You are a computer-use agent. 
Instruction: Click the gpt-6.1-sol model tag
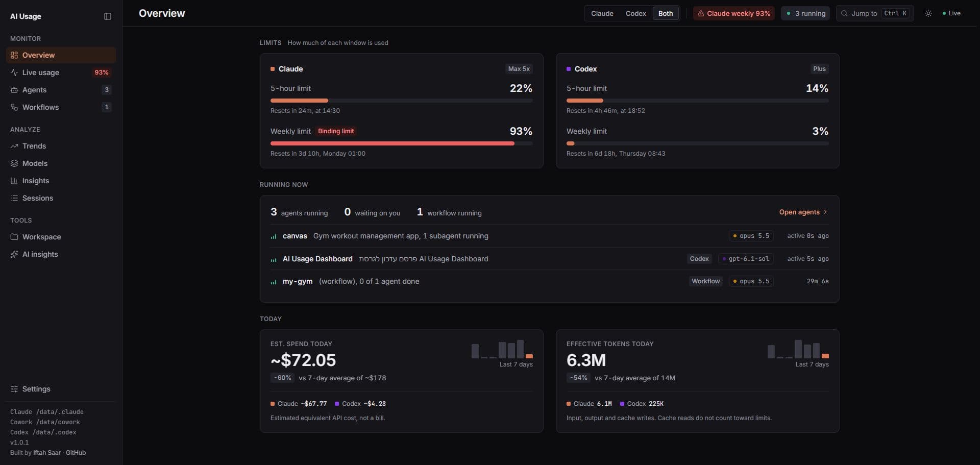745,259
